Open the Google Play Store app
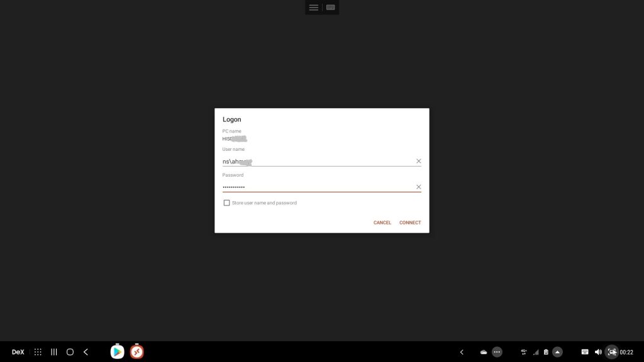 pyautogui.click(x=117, y=352)
